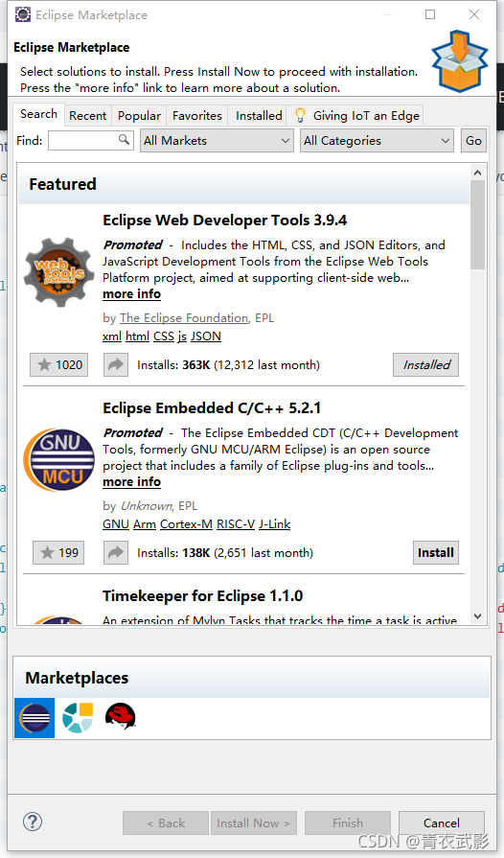
Task: Share Eclipse Embedded C/C++ via arrow icon
Action: pos(116,552)
